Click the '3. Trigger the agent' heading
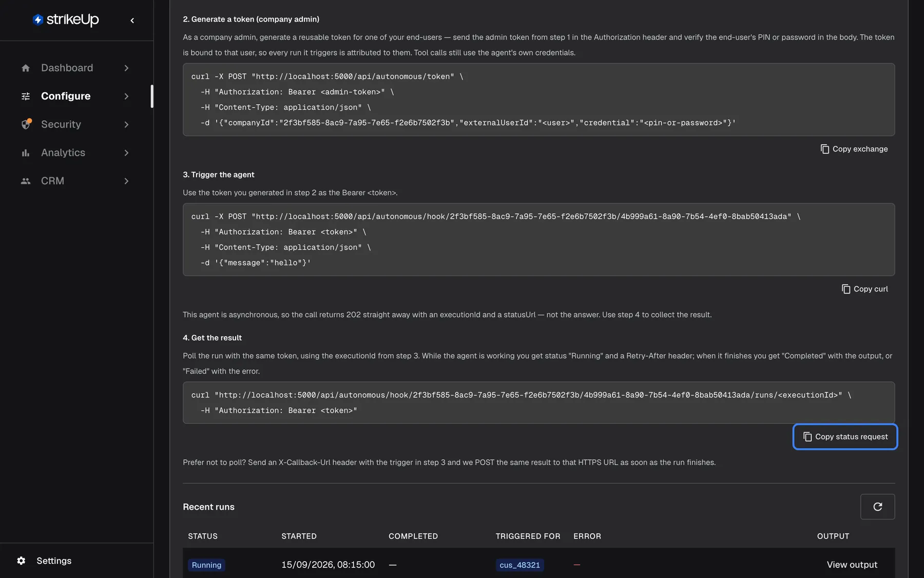 tap(218, 175)
